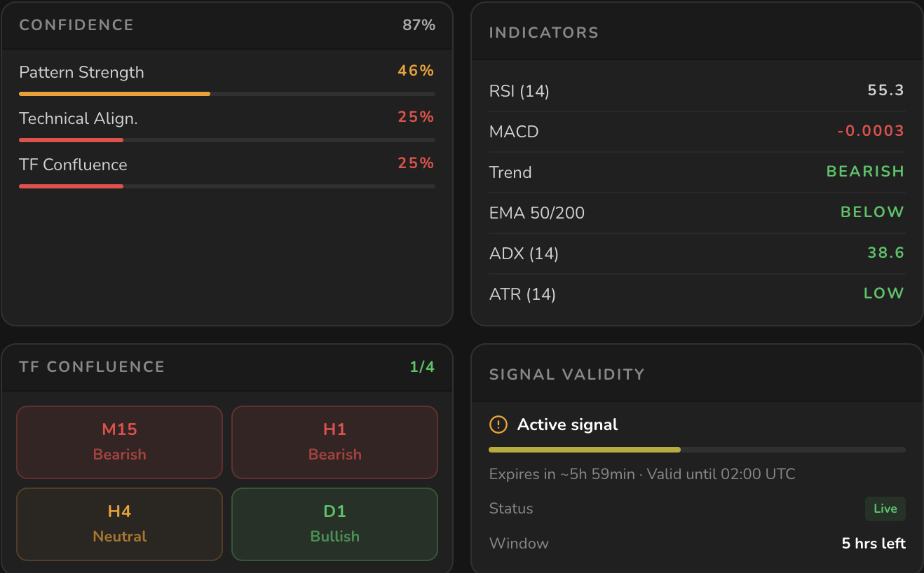Image resolution: width=924 pixels, height=573 pixels.
Task: Select the H1 Bearish timeframe card
Action: [x=335, y=442]
